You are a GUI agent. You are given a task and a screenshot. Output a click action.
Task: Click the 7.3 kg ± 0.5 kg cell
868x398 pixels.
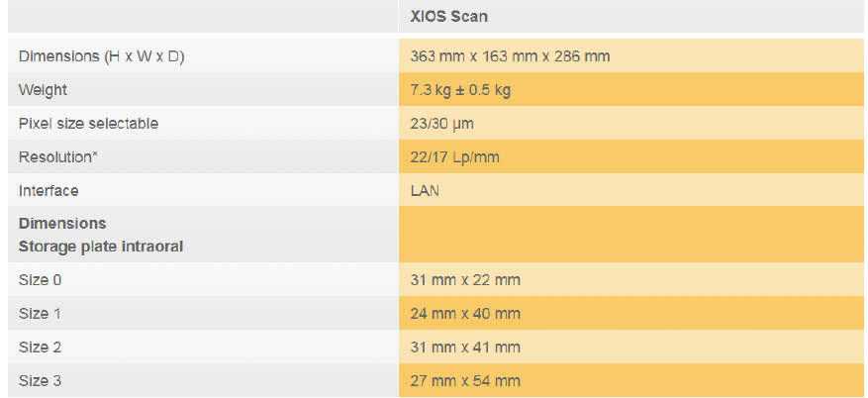coord(460,90)
